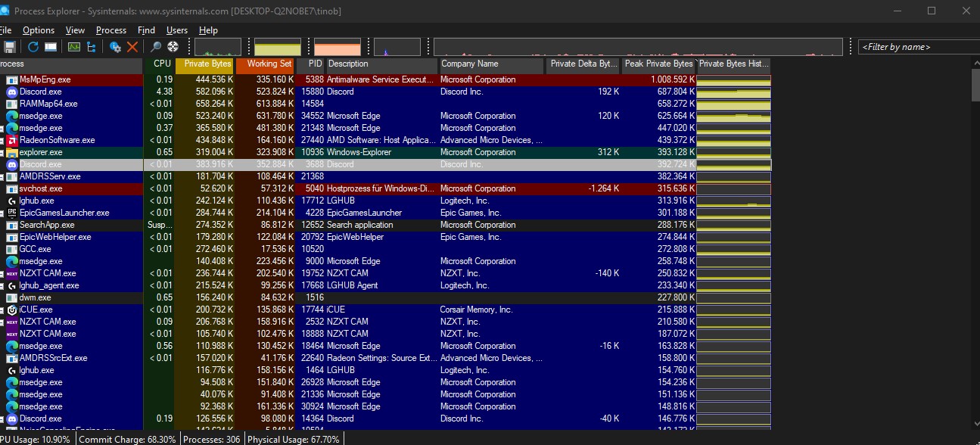This screenshot has height=445, width=980.
Task: Click the svchost.exe process icon
Action: [x=12, y=188]
